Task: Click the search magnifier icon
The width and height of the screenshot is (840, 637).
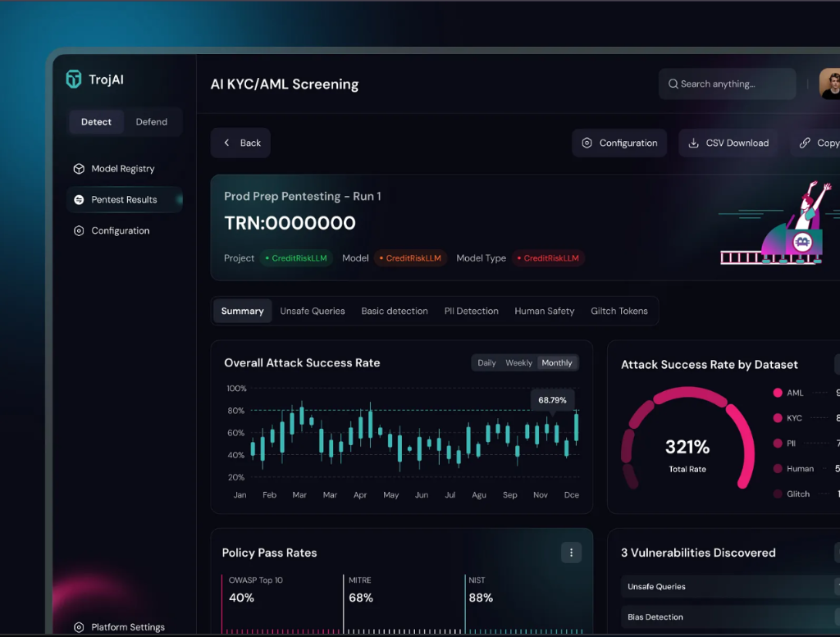Action: pyautogui.click(x=673, y=84)
